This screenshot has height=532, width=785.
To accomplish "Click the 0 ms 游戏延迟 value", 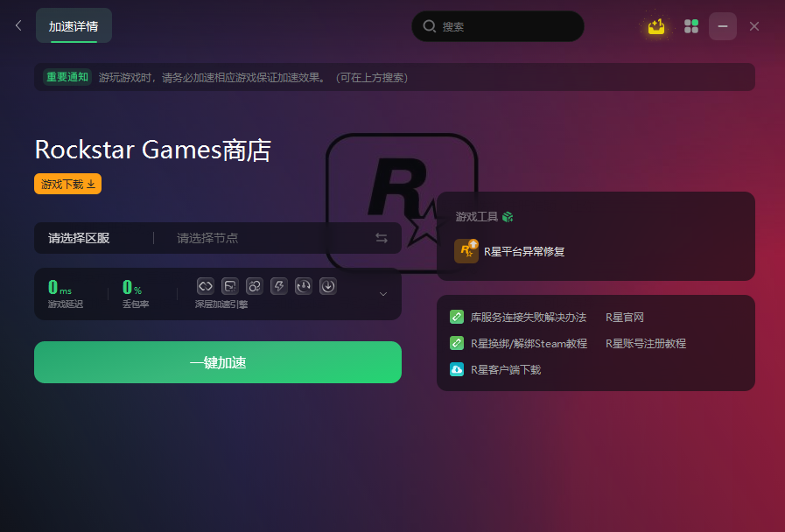I will pyautogui.click(x=60, y=287).
